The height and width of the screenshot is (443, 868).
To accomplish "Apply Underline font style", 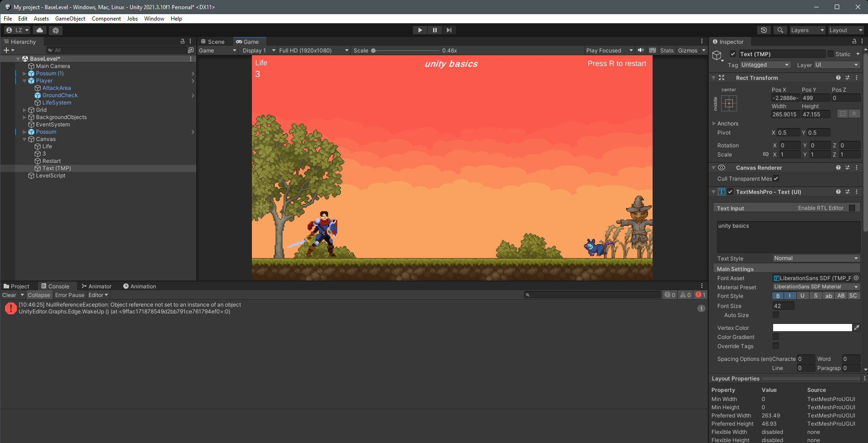I will click(802, 296).
